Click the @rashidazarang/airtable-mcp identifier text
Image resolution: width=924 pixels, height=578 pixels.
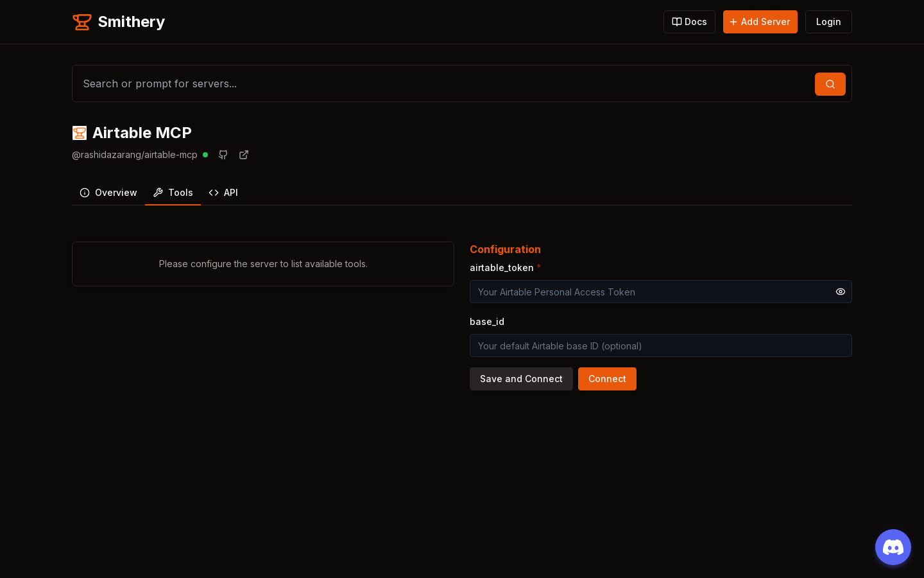(135, 155)
